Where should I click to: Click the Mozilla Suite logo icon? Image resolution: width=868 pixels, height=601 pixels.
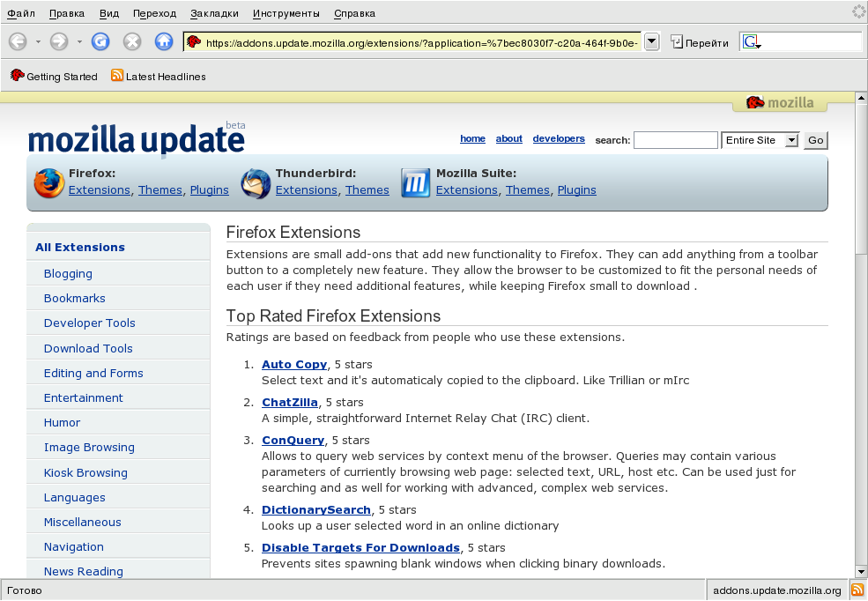(416, 182)
